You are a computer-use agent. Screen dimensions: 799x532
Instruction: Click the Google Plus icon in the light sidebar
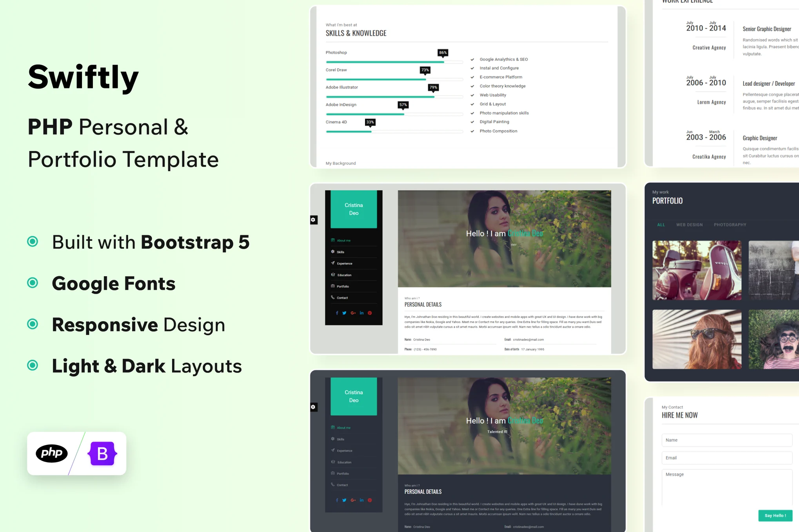pos(353,313)
